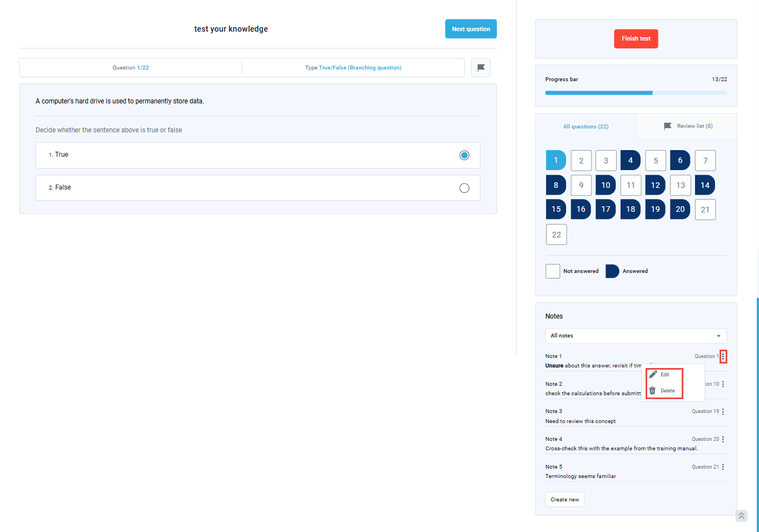This screenshot has height=532, width=759.
Task: Jump to answered question 17
Action: [606, 210]
